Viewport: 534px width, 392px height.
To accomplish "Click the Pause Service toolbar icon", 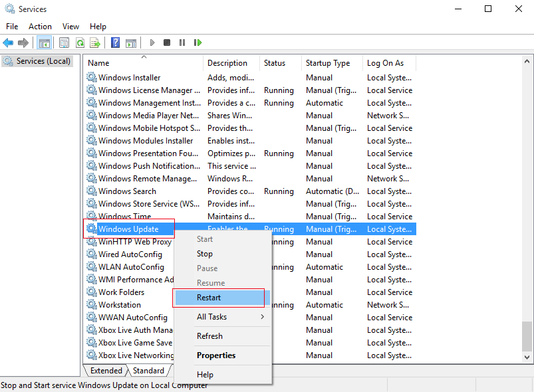I will point(182,43).
